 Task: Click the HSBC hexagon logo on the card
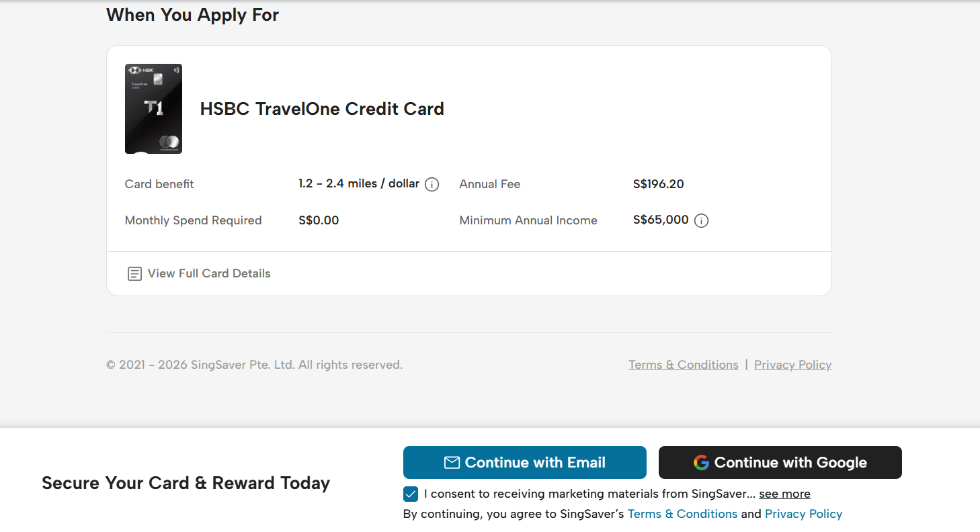135,69
